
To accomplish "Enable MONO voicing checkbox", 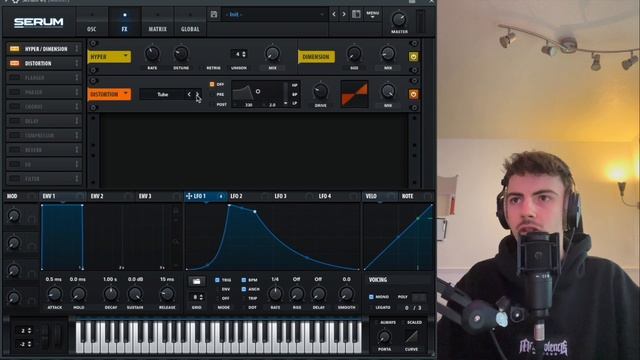I will [x=371, y=297].
